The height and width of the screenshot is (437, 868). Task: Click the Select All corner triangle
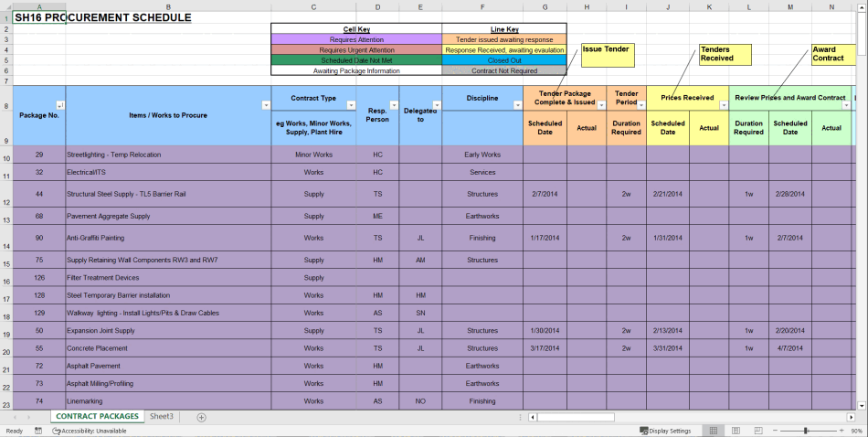pos(6,7)
